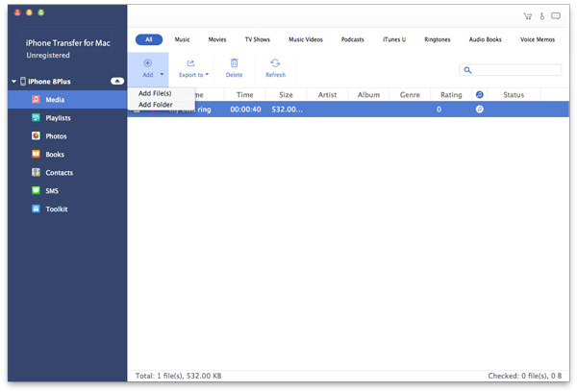Eject iPhone 8Plus with eject button
The width and height of the screenshot is (577, 392).
click(x=117, y=81)
